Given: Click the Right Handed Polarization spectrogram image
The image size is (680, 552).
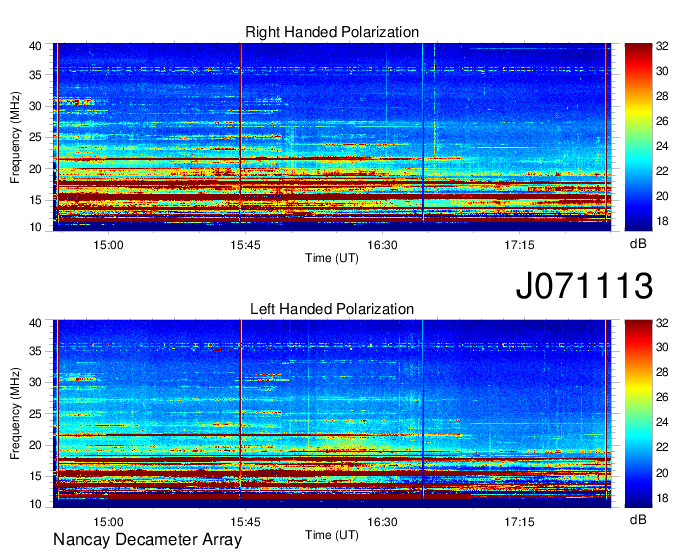Looking at the screenshot, I should point(332,137).
